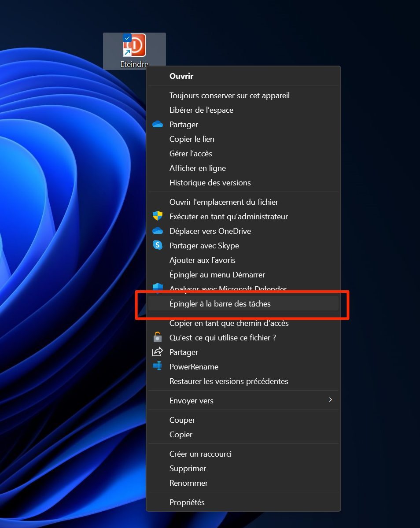The height and width of the screenshot is (528, 420).
Task: Choose Créer un raccourci
Action: point(243,454)
